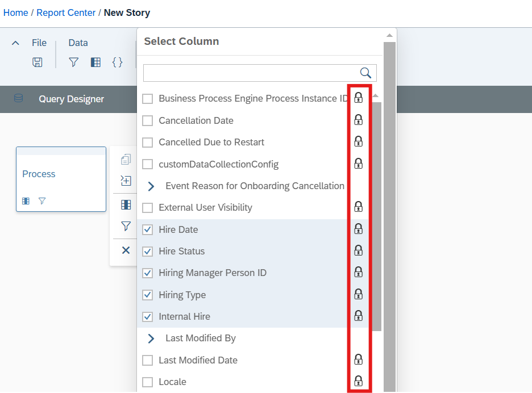The image size is (532, 393).
Task: Click the small filter icon in Process card
Action: point(42,201)
